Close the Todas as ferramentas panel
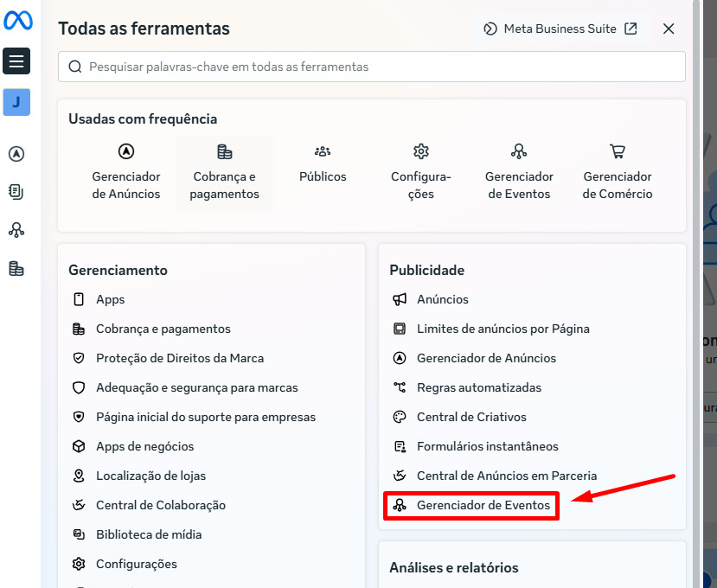The width and height of the screenshot is (717, 588). click(669, 29)
